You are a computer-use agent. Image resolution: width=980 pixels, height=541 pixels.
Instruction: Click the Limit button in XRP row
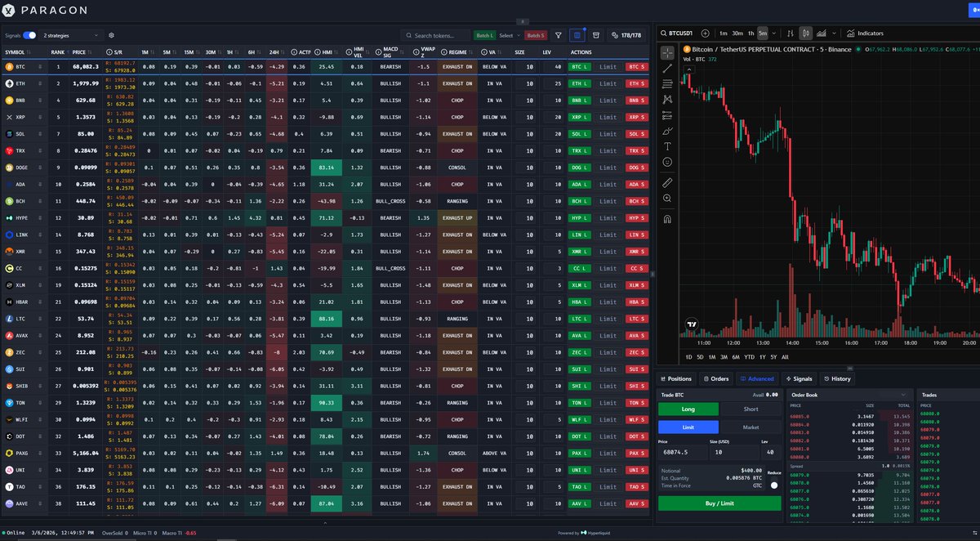click(x=608, y=117)
